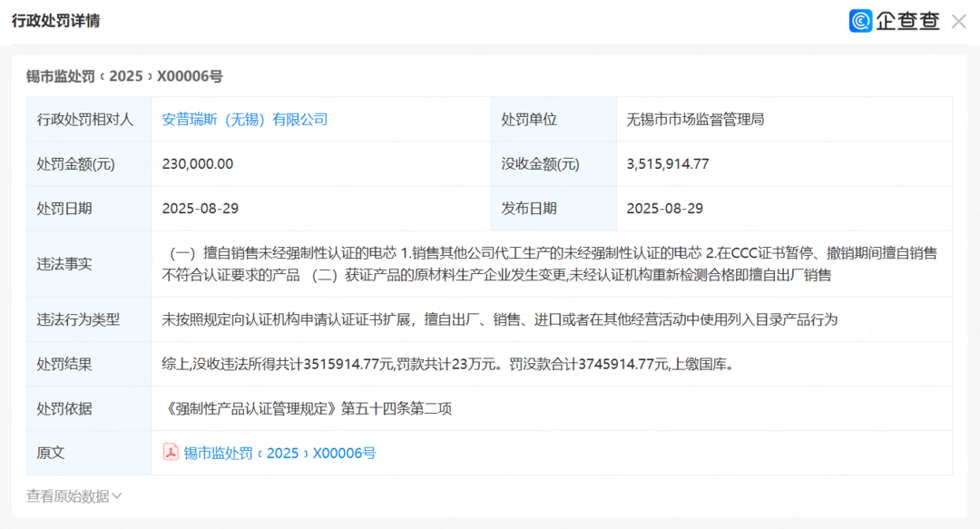The height and width of the screenshot is (529, 980).
Task: Click the penalty amount 230,000.00 value
Action: [x=198, y=163]
